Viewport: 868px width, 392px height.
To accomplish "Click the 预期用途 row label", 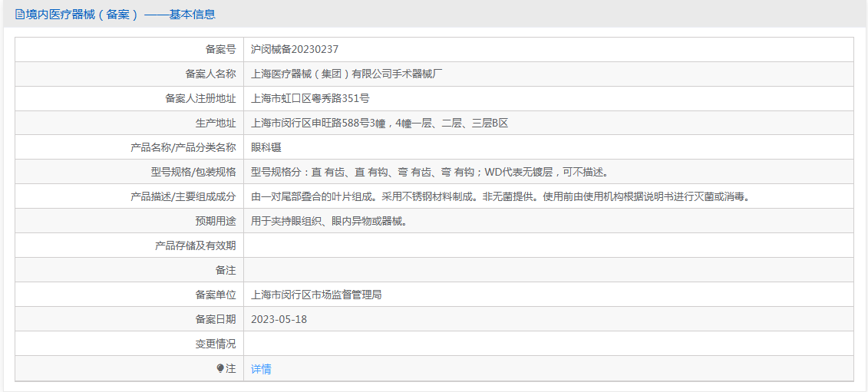I will click(x=216, y=222).
